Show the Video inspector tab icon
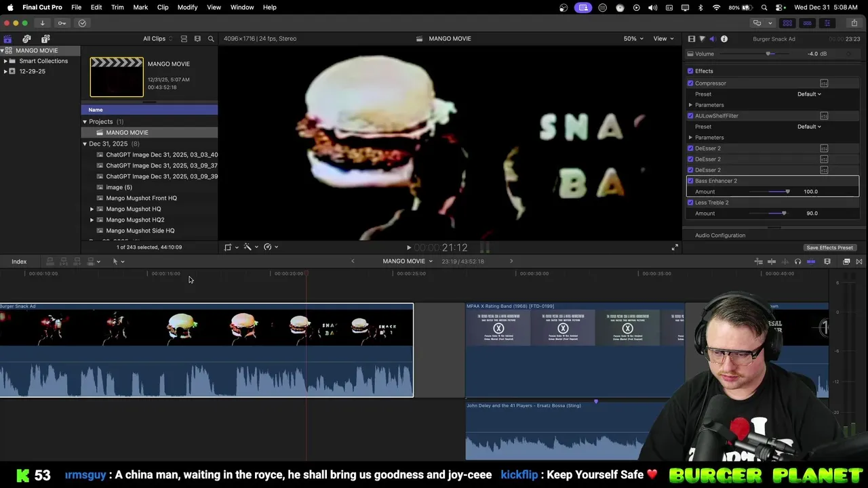Screen dimensions: 868x488 point(691,39)
